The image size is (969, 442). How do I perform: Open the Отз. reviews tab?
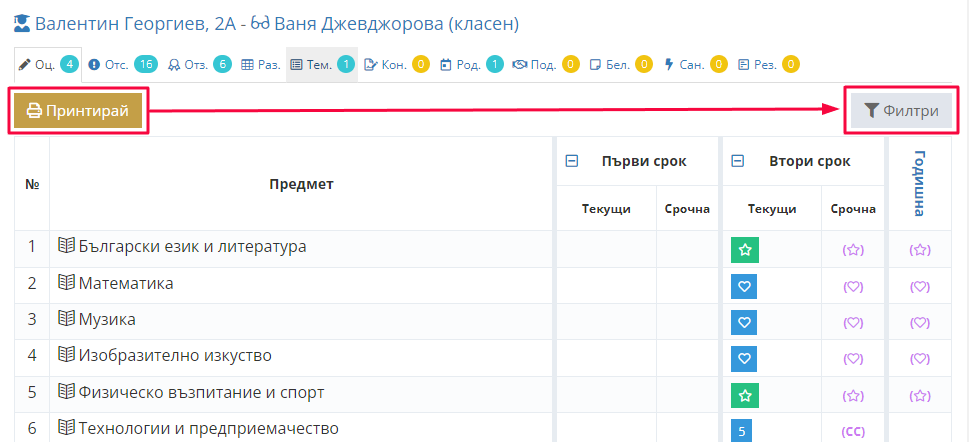click(x=199, y=64)
